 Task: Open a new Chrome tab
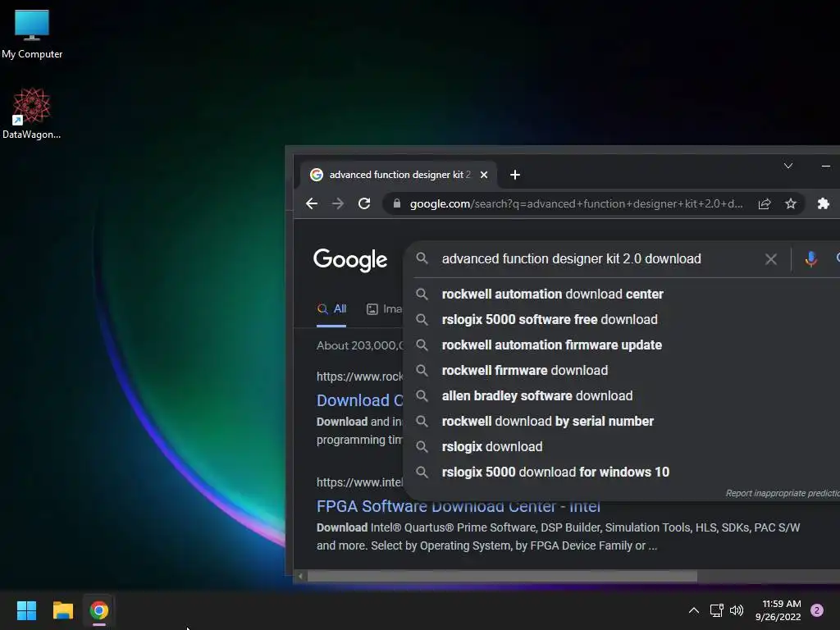click(x=515, y=175)
